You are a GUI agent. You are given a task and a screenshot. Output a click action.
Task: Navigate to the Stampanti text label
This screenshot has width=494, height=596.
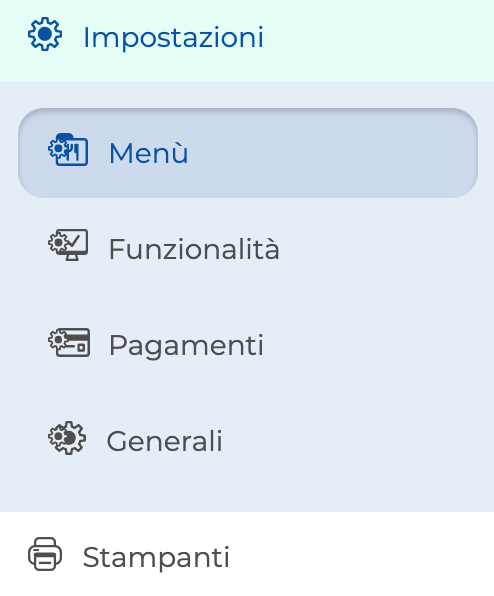(x=156, y=558)
